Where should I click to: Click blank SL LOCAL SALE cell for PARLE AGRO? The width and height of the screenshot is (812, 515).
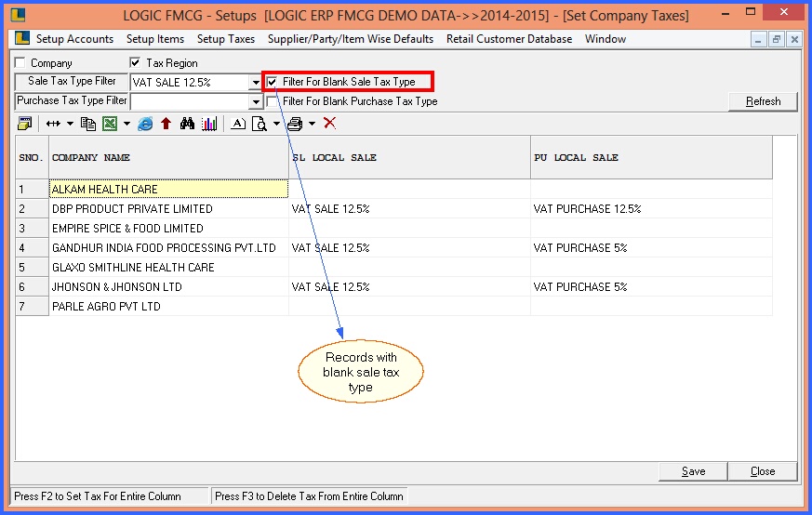point(409,307)
